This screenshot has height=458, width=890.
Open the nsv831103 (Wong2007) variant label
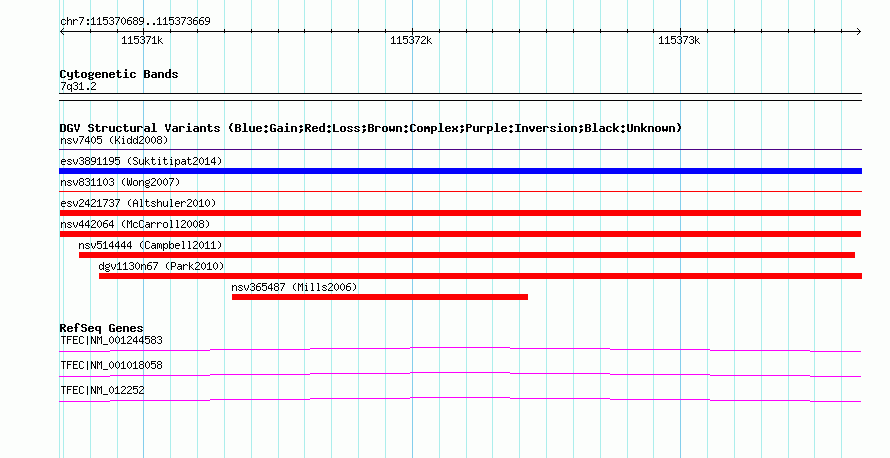[120, 182]
